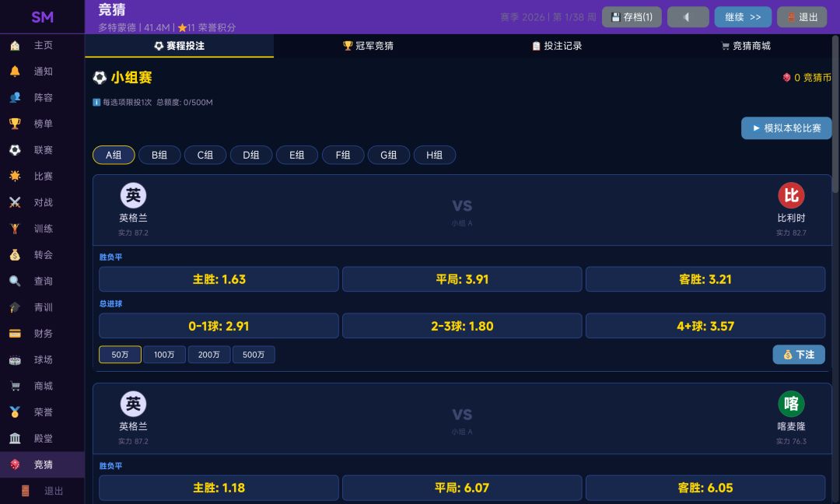Screen dimensions: 840x504
Task: Click the 比赛 match icon
Action: click(15, 177)
